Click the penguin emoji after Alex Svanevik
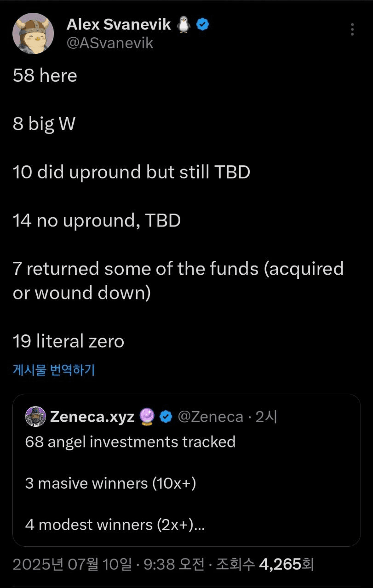 [184, 25]
